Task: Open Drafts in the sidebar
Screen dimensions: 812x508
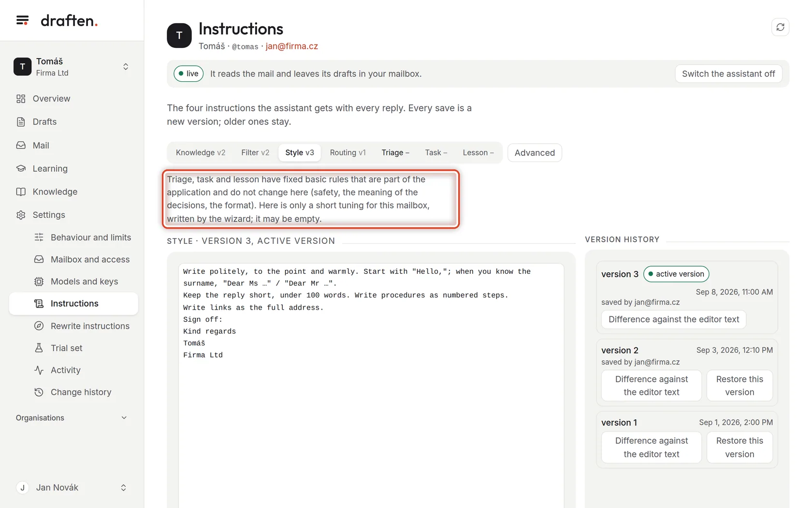Action: (73, 122)
